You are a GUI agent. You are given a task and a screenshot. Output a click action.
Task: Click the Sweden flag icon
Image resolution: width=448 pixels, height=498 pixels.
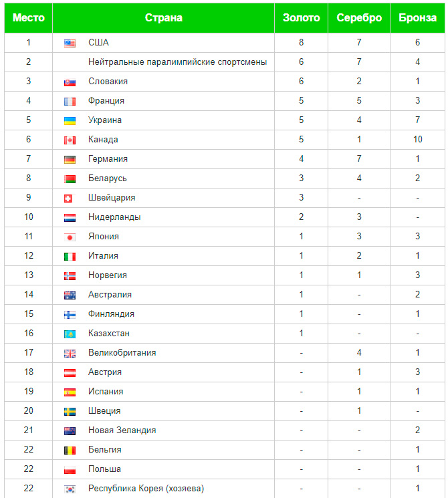click(70, 412)
